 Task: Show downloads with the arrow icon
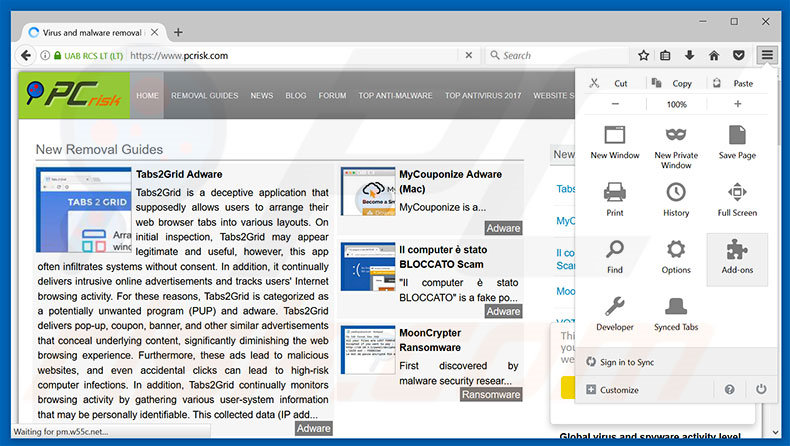(x=689, y=55)
